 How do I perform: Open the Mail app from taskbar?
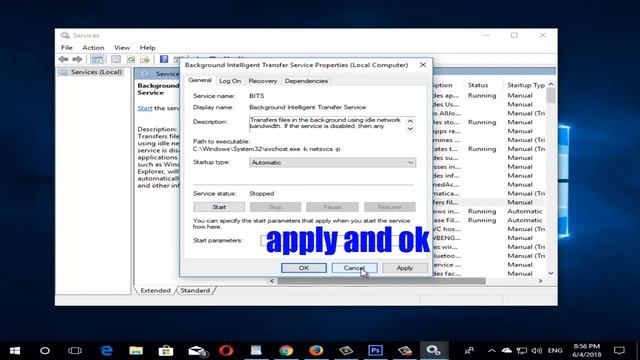(x=198, y=351)
